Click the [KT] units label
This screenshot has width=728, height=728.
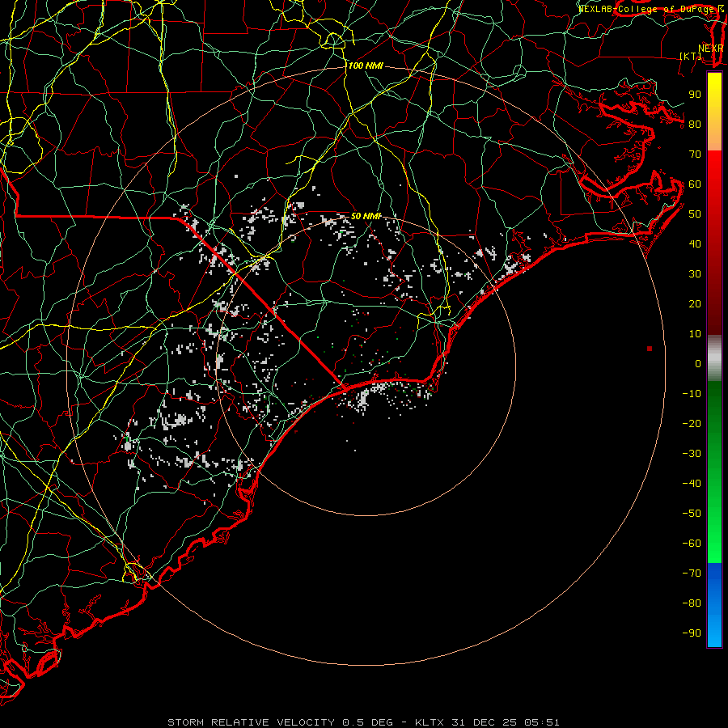coord(691,56)
